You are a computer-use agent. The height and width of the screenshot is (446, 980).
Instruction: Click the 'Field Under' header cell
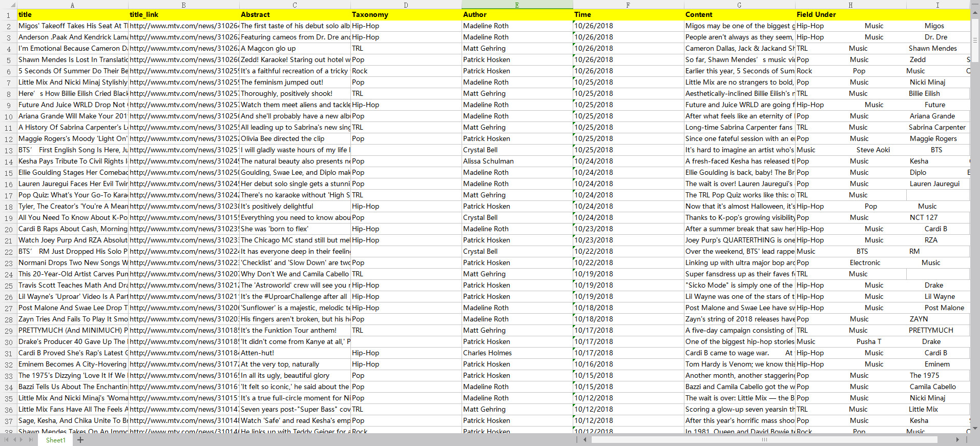[x=851, y=15]
